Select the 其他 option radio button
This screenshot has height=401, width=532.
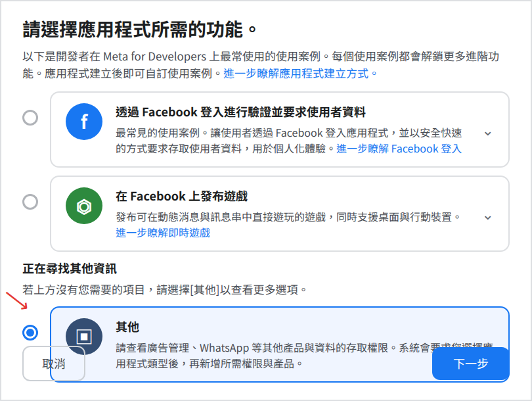(x=30, y=333)
